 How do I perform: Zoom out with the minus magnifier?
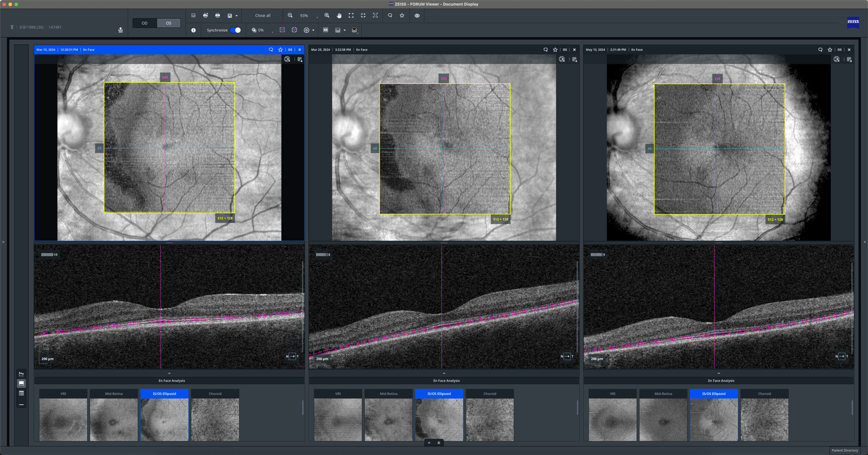point(290,16)
